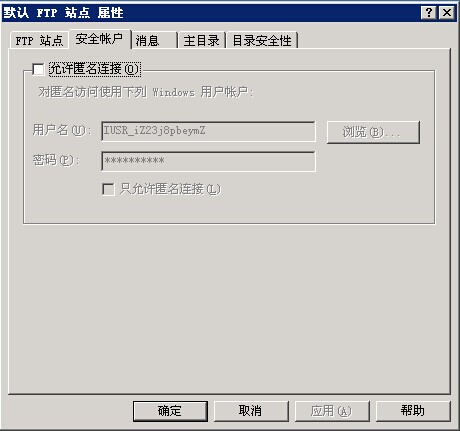Click the 取消 button

(x=251, y=411)
